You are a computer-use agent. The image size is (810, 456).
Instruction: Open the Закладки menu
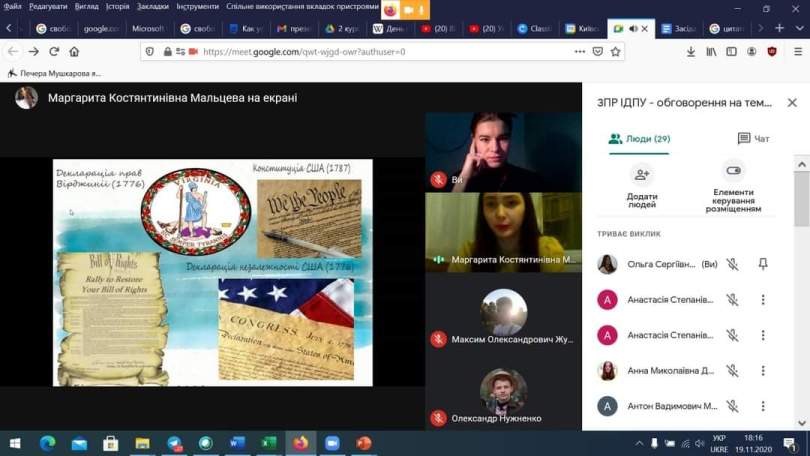pyautogui.click(x=153, y=6)
